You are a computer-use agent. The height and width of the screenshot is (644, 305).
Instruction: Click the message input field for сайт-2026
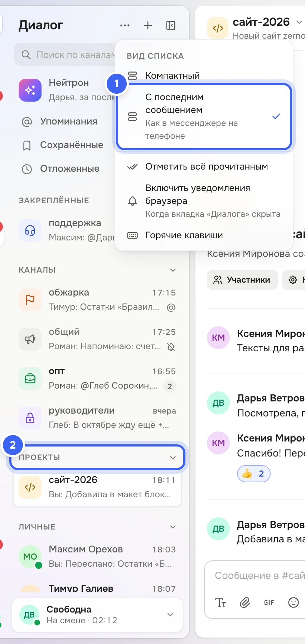[260, 576]
